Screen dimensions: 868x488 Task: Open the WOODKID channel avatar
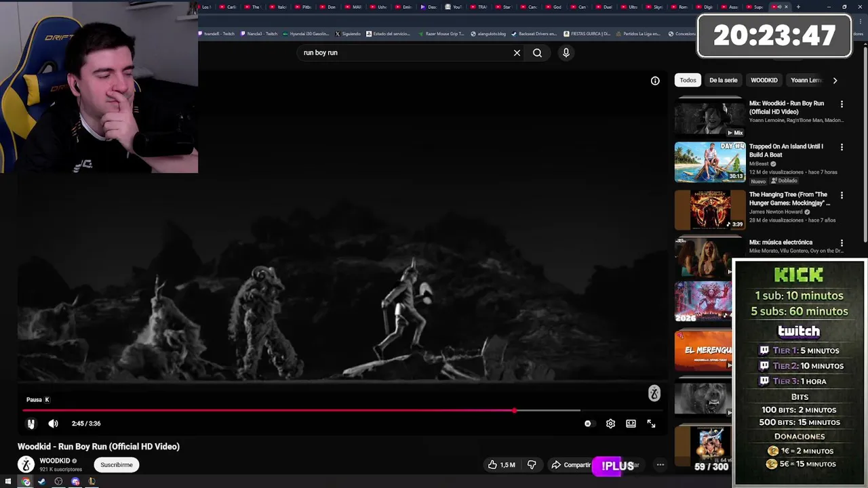26,464
